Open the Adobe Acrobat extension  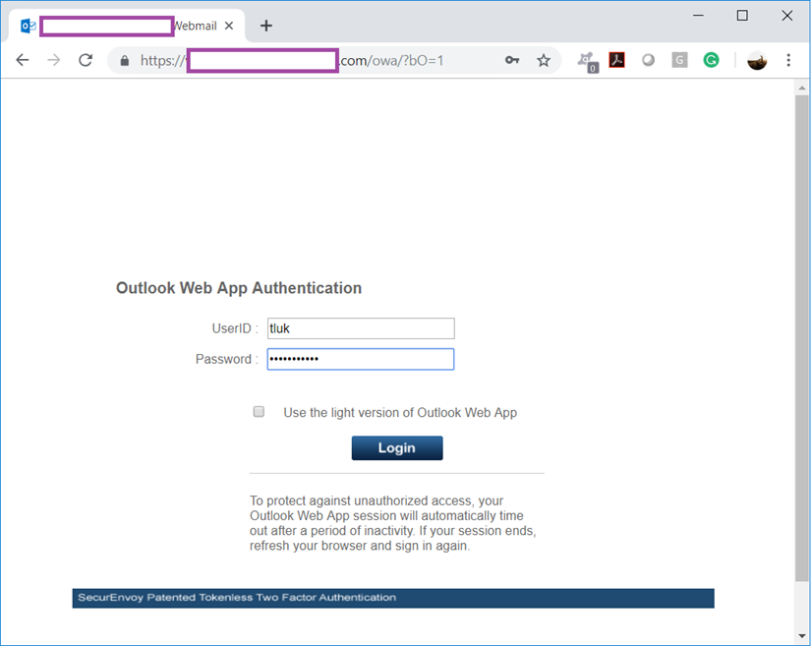616,60
